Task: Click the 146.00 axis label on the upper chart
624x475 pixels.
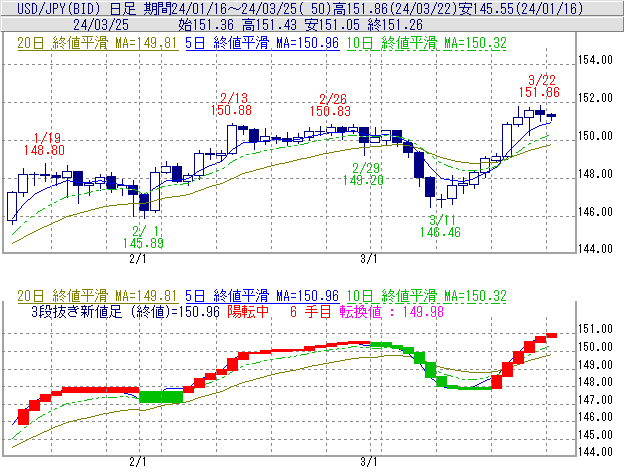Action: (595, 212)
